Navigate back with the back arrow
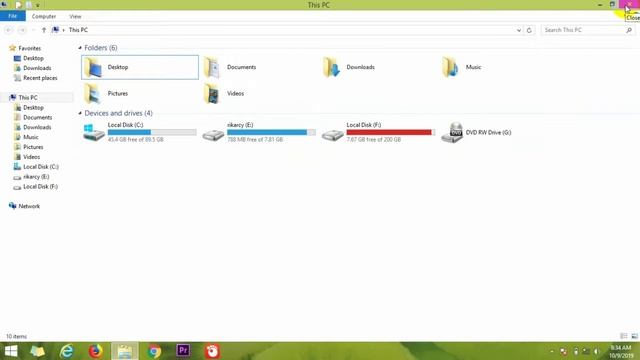The height and width of the screenshot is (360, 640). [9, 30]
